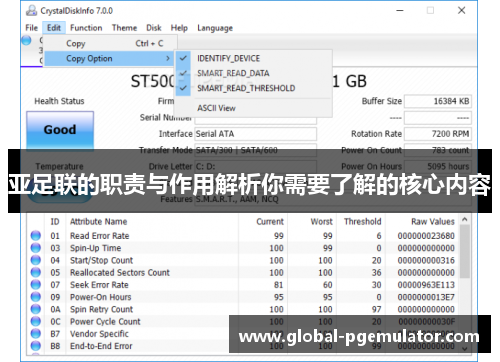The height and width of the screenshot is (362, 500).
Task: Open the Language menu
Action: [215, 28]
